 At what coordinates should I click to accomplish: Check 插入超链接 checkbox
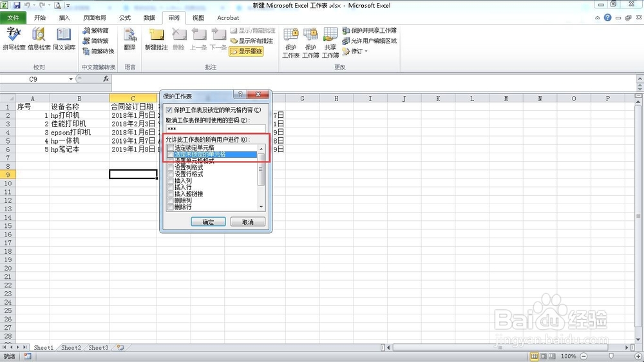coord(170,194)
